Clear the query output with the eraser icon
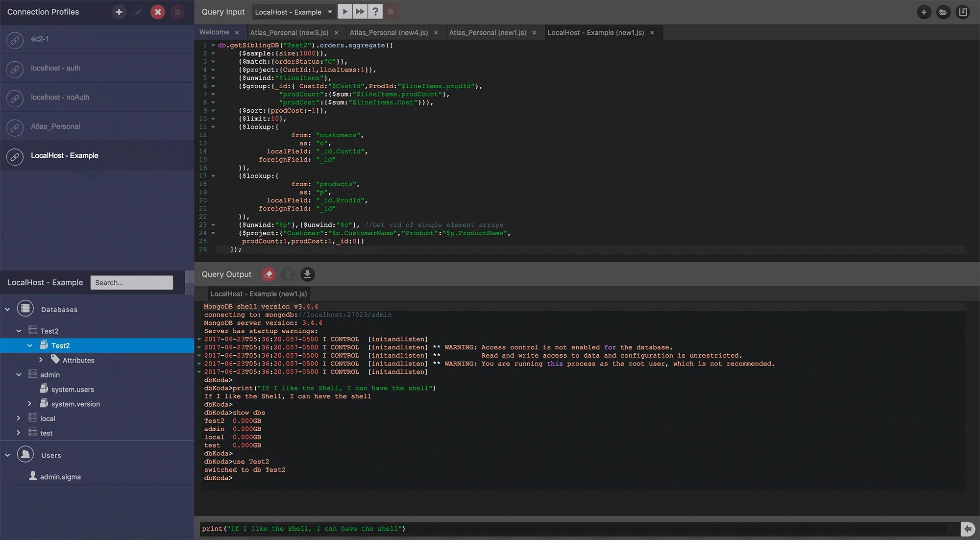Image resolution: width=980 pixels, height=540 pixels. coord(269,274)
